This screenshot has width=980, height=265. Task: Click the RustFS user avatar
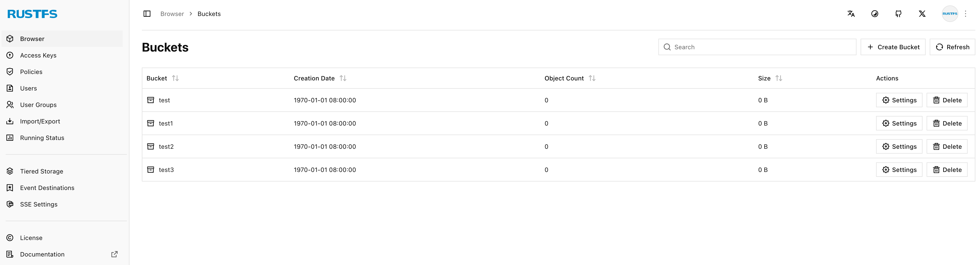[x=950, y=14]
